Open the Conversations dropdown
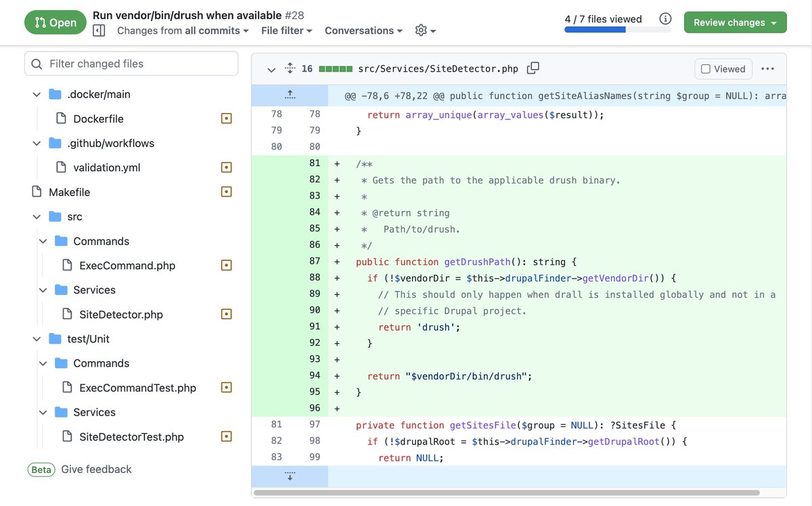Screen dimensions: 812x506 coord(363,30)
